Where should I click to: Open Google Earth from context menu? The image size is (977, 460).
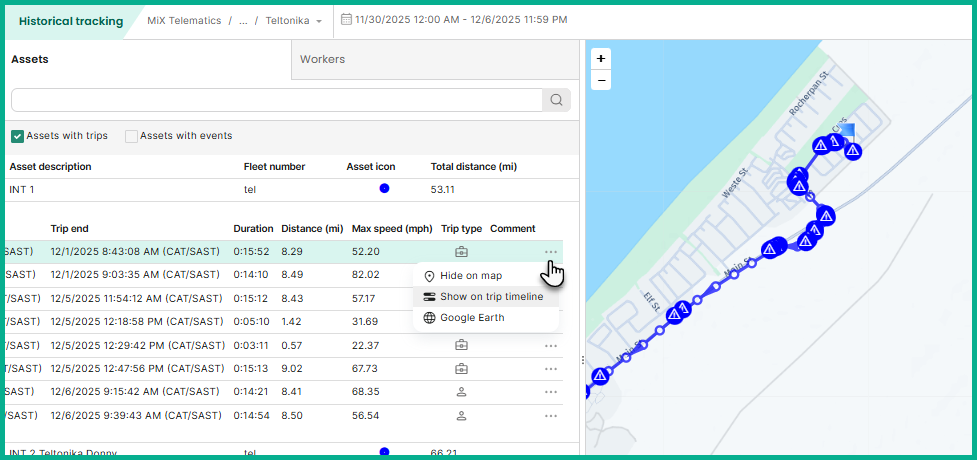471,318
